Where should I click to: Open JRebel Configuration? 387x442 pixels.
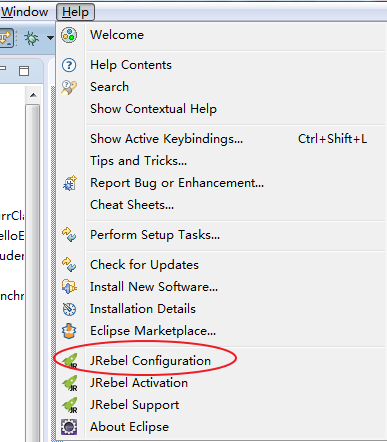pyautogui.click(x=150, y=361)
